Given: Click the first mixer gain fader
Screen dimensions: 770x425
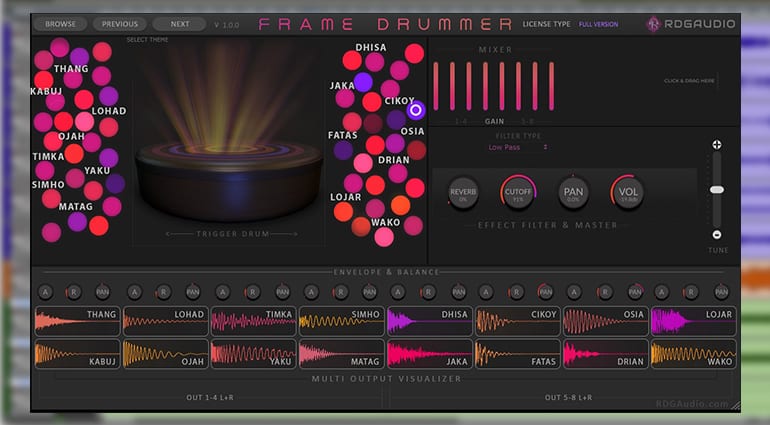Looking at the screenshot, I should tap(436, 86).
